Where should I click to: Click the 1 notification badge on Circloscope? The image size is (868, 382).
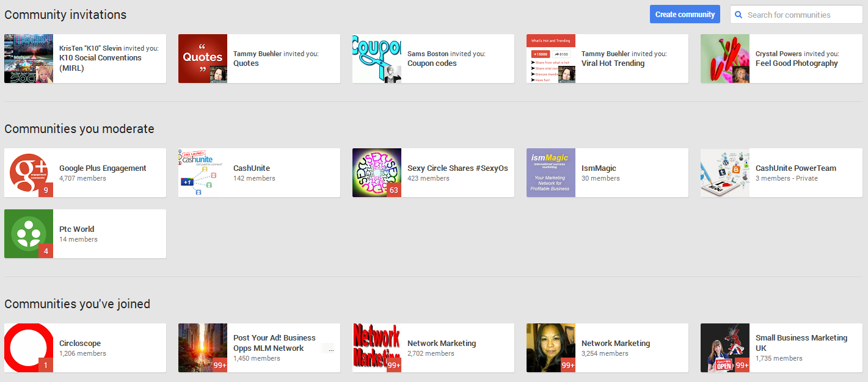(x=46, y=365)
